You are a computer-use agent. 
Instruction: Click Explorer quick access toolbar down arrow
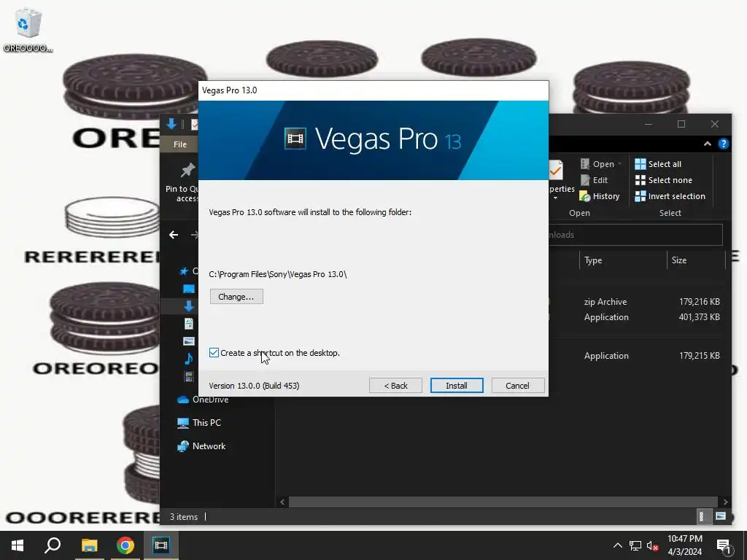[x=171, y=125]
